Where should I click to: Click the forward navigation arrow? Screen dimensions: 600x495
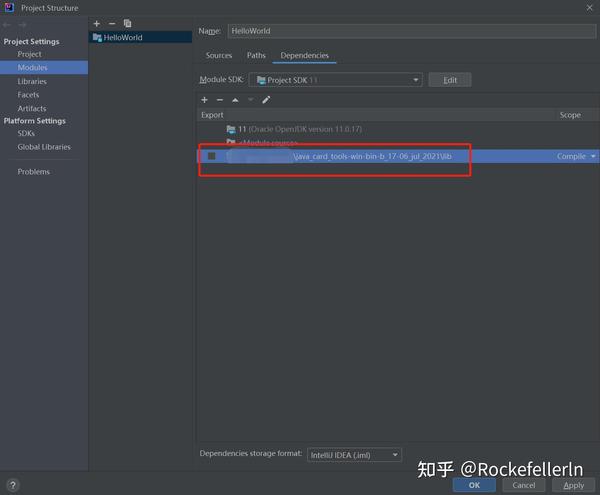23,25
